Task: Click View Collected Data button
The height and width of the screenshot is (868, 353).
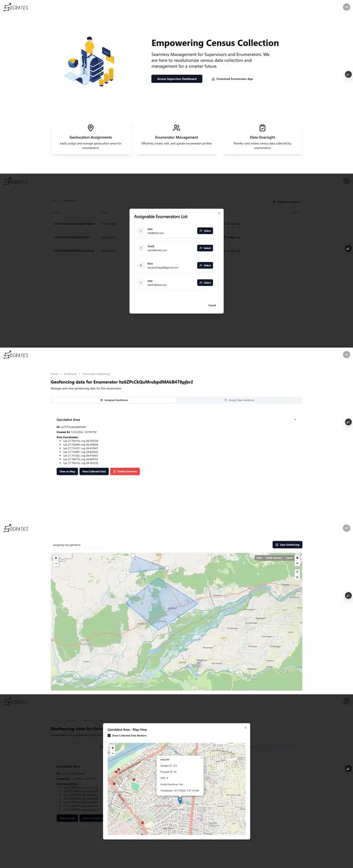Action: click(94, 471)
